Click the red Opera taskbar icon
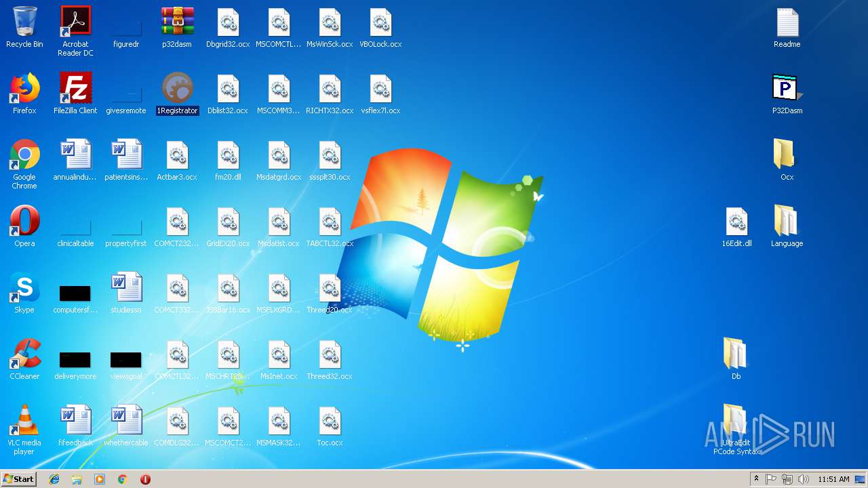Image resolution: width=868 pixels, height=488 pixels. [x=145, y=479]
